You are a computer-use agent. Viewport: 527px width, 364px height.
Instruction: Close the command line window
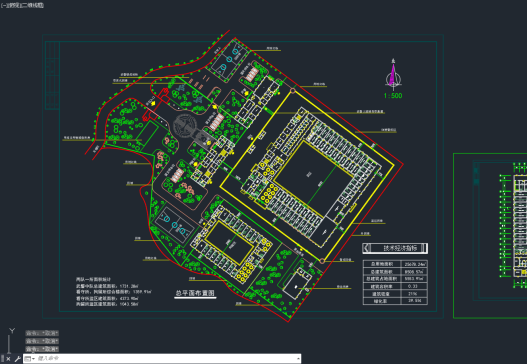(8, 359)
